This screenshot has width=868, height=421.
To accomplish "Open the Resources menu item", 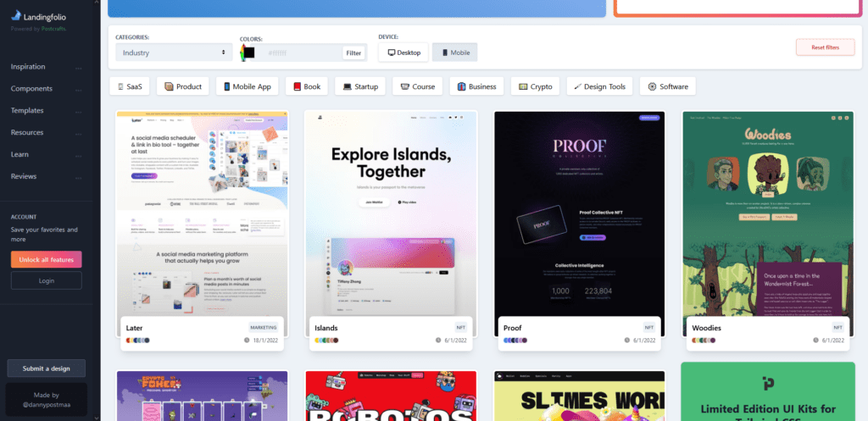I will click(x=26, y=132).
